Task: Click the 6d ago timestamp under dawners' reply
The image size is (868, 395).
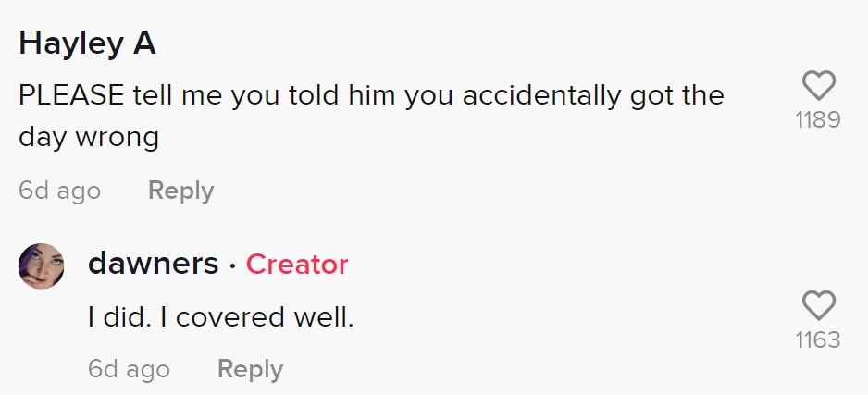Action: [129, 369]
